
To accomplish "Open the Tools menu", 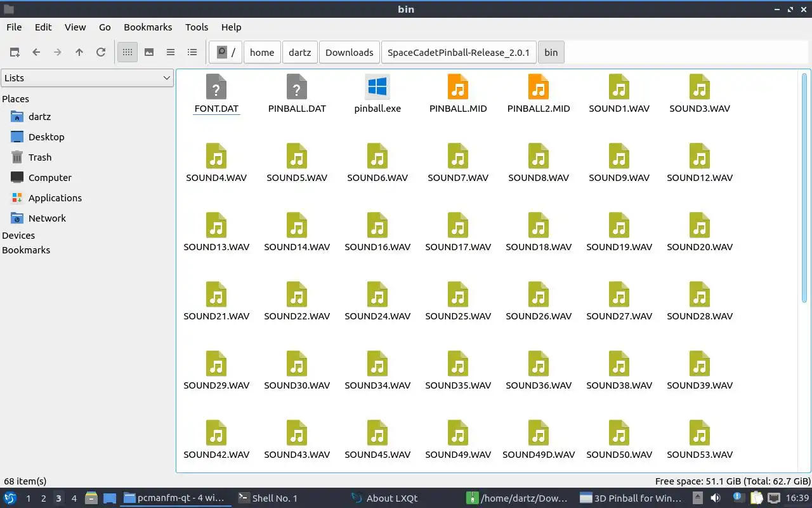I will [197, 27].
